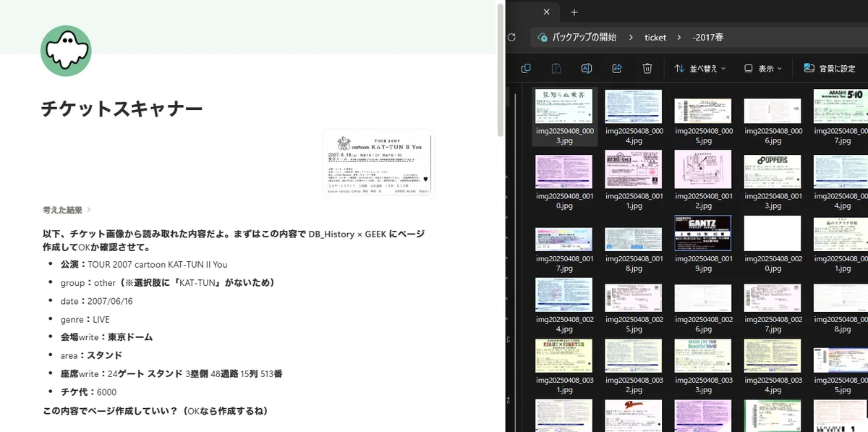This screenshot has height=432, width=868.
Task: Select img20250408_0003.jpg thumbnail
Action: point(564,106)
